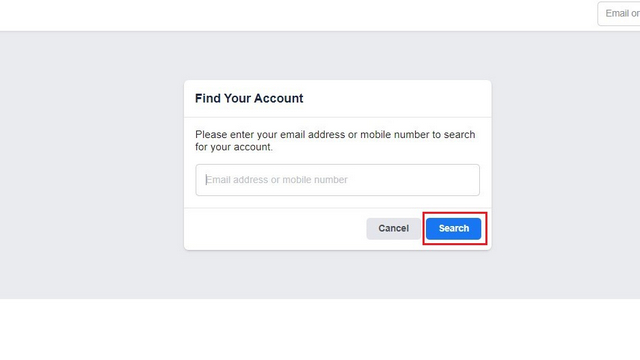This screenshot has height=360, width=640.
Task: Click the blue Search button
Action: click(453, 229)
